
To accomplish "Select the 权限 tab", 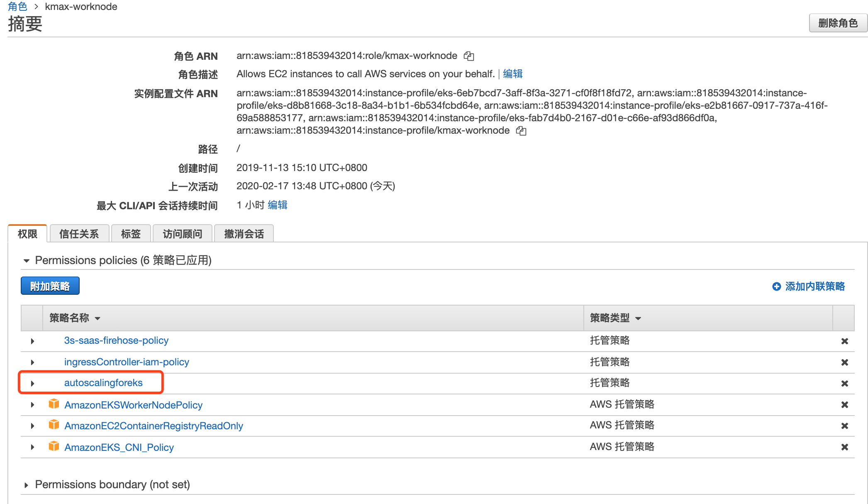I will [28, 234].
